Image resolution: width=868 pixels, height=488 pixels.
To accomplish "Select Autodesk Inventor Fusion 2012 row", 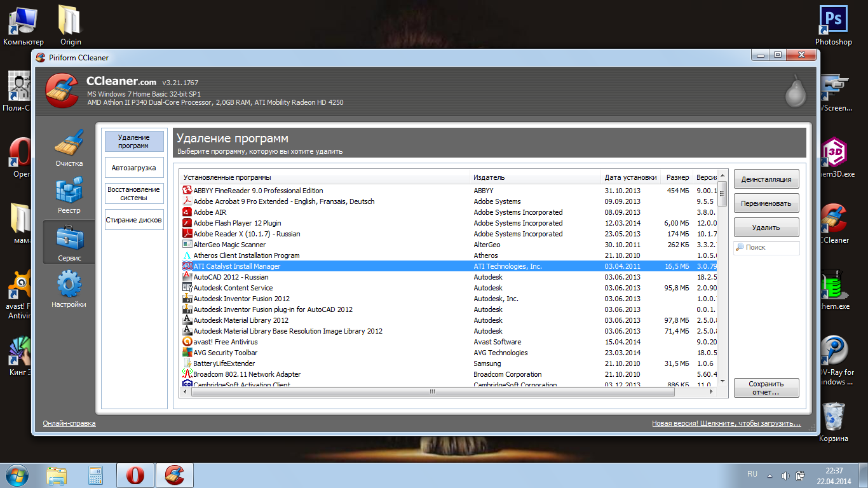I will click(449, 299).
